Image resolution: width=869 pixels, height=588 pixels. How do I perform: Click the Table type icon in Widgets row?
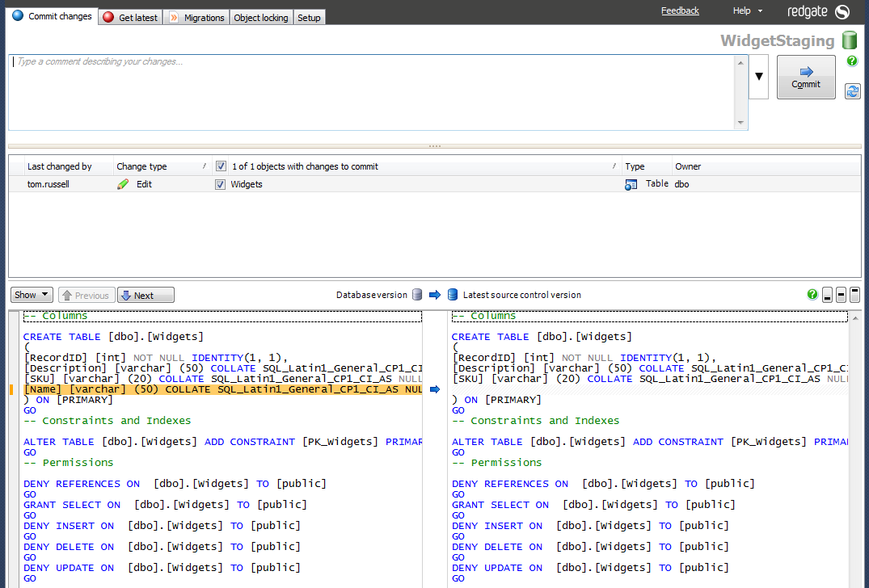point(631,184)
